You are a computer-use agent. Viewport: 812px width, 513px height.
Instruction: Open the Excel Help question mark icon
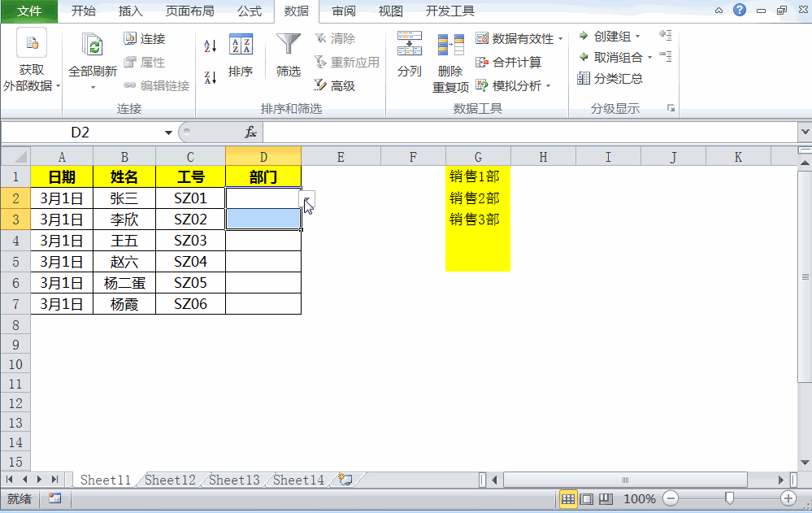pos(740,10)
